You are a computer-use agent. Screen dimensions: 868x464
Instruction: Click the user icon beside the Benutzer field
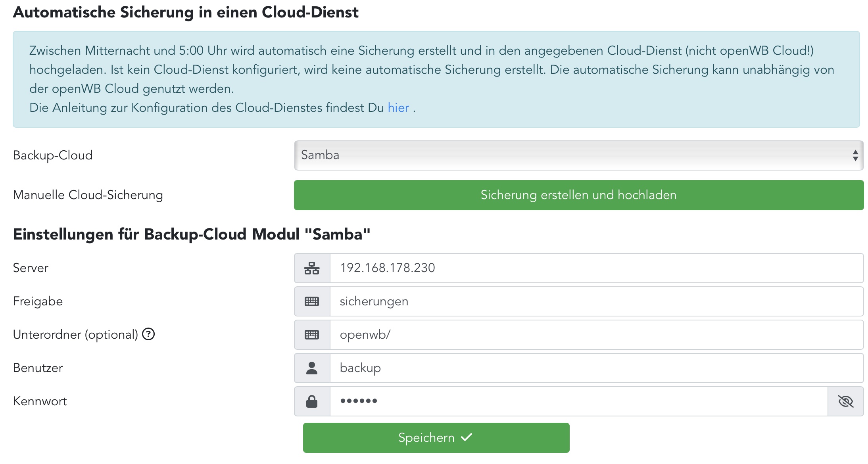(x=312, y=368)
